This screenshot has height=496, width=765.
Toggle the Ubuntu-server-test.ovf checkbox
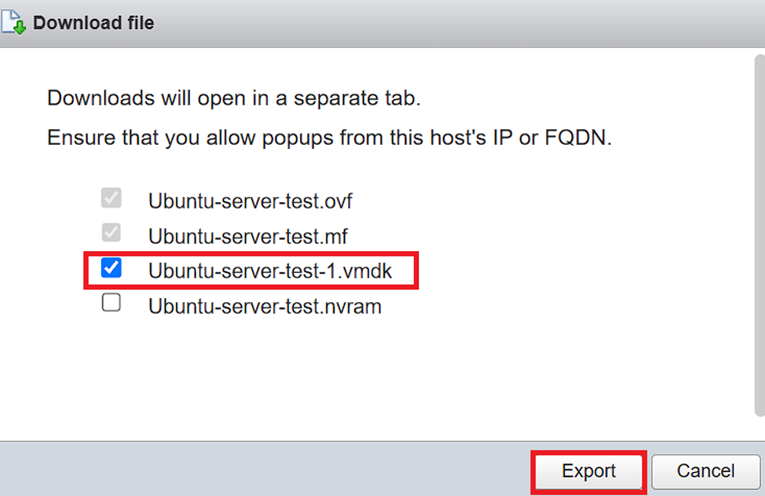111,199
